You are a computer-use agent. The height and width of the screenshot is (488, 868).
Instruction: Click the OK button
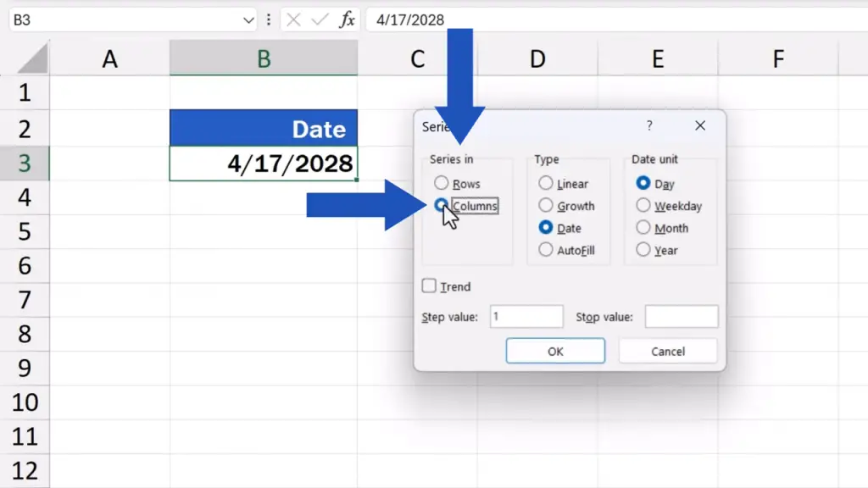[x=555, y=352]
